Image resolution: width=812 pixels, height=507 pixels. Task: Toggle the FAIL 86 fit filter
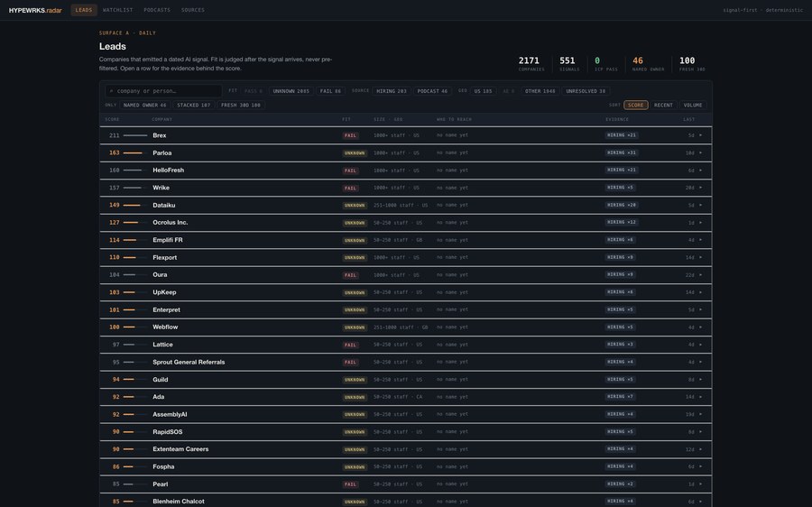click(330, 91)
